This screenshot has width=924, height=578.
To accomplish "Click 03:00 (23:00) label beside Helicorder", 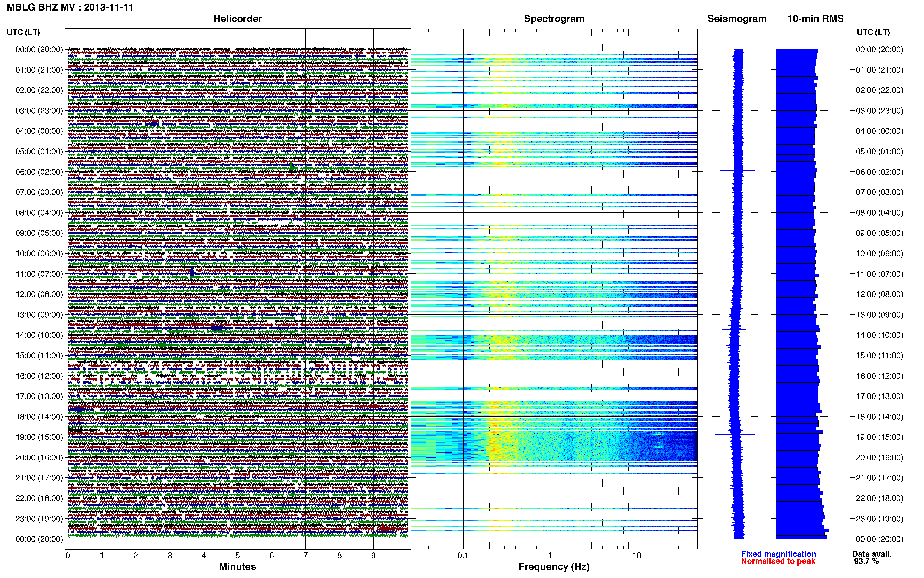I will (x=39, y=111).
